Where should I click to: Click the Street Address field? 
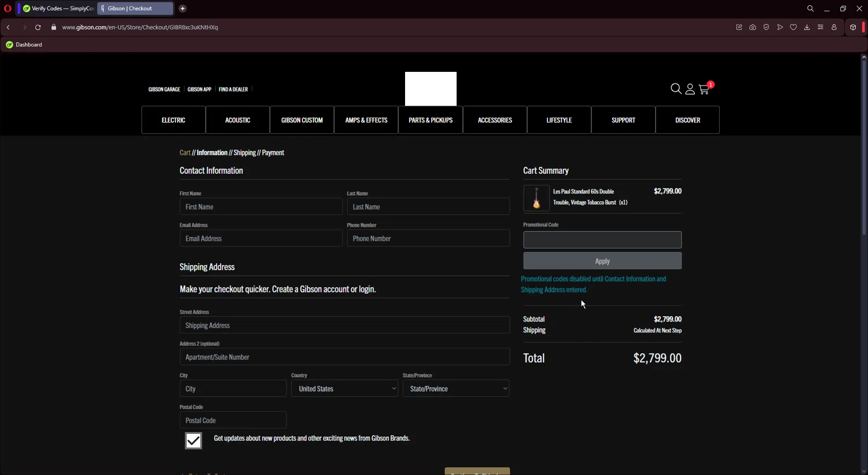(x=345, y=325)
